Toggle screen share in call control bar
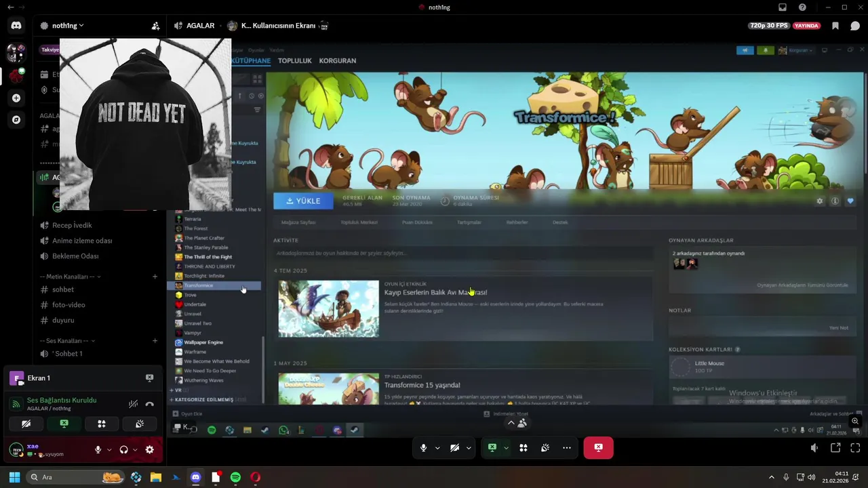This screenshot has width=868, height=488. coord(492,448)
